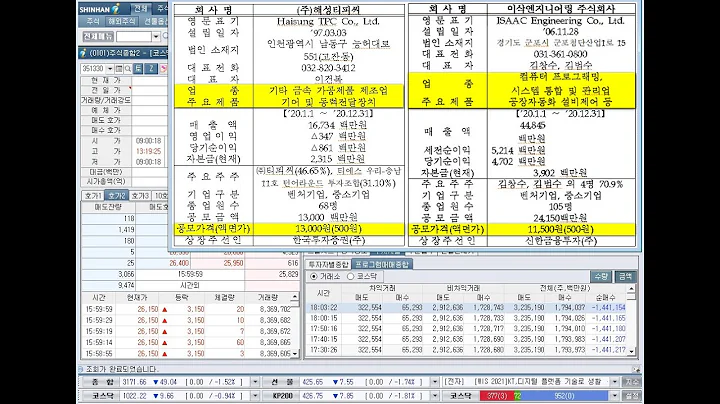The width and height of the screenshot is (720, 404).
Task: Expand the 선물 ticker dropdown
Action: 434,382
